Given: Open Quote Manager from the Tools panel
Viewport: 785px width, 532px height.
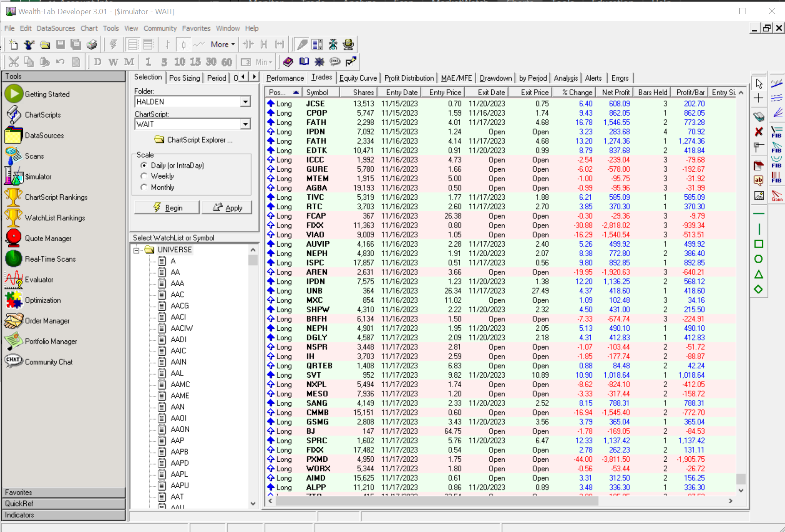Looking at the screenshot, I should [x=48, y=238].
